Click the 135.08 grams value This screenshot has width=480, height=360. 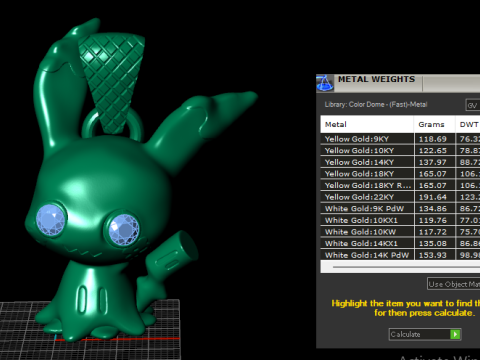(x=432, y=244)
